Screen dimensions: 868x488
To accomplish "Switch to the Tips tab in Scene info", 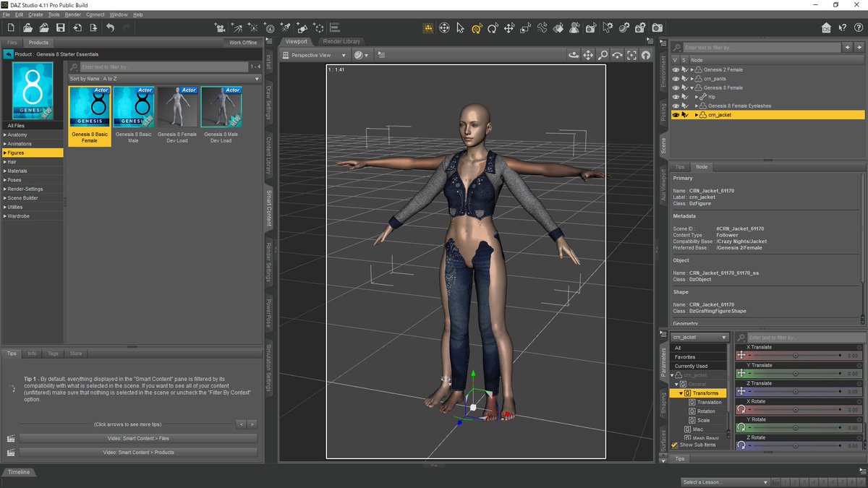I will click(x=679, y=167).
